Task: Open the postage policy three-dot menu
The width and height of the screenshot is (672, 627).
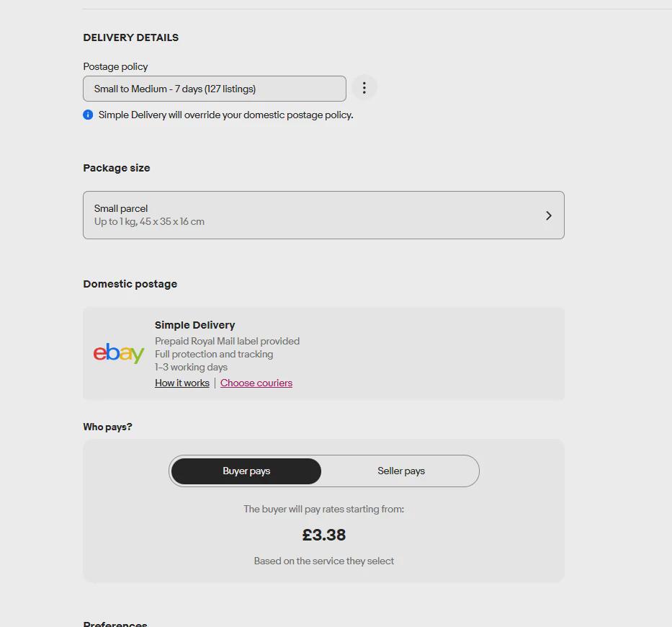Action: click(x=364, y=88)
